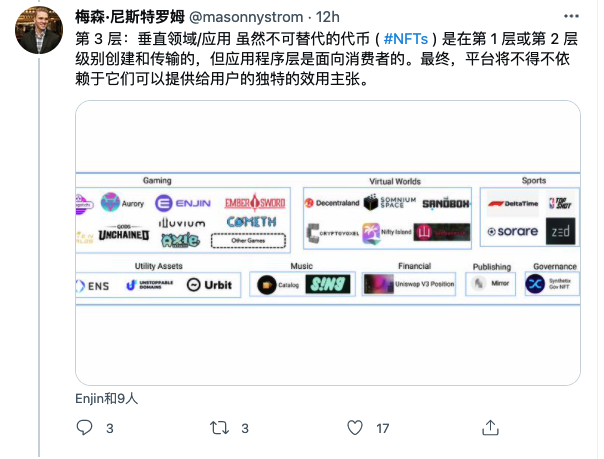Click the reply speech bubble icon
The height and width of the screenshot is (459, 604).
point(84,428)
